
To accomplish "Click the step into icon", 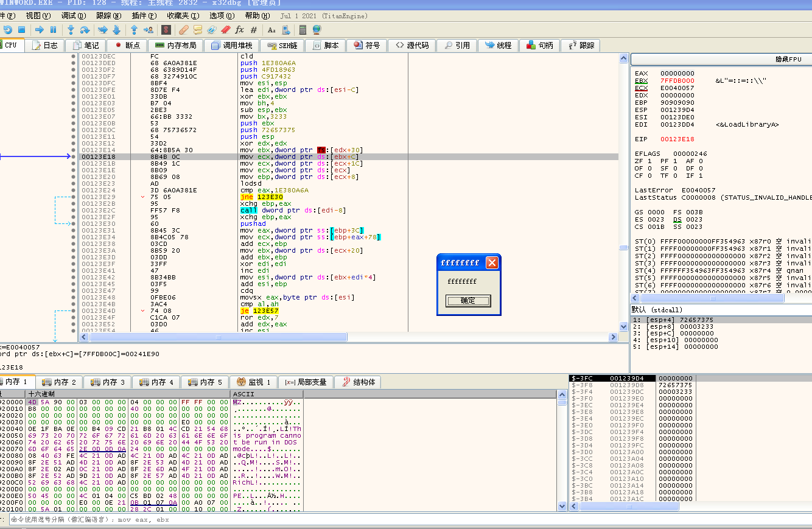I will click(71, 29).
